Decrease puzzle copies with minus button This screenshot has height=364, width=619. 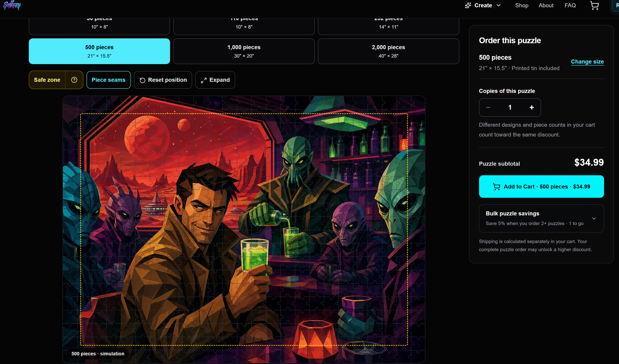click(x=488, y=107)
